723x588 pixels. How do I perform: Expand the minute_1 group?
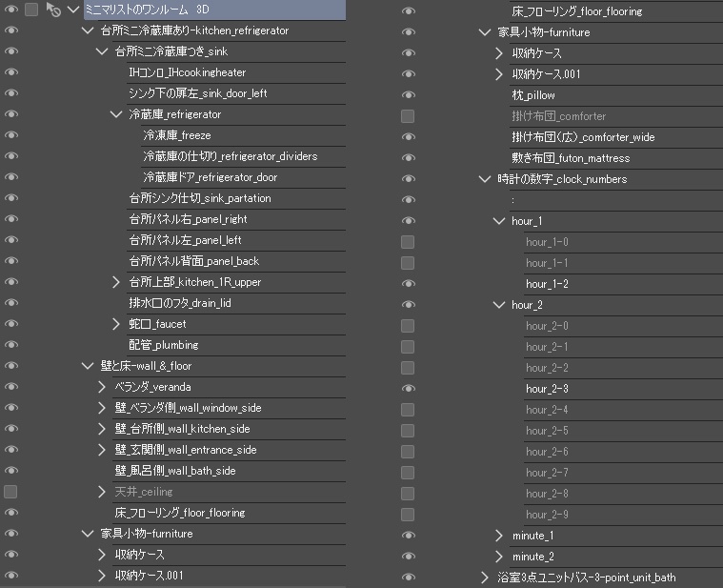tap(500, 536)
